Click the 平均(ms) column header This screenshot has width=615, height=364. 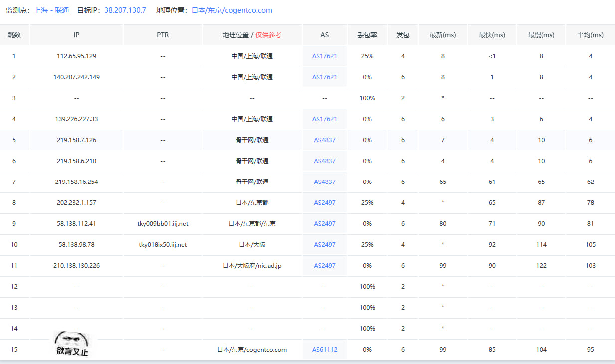tap(590, 35)
